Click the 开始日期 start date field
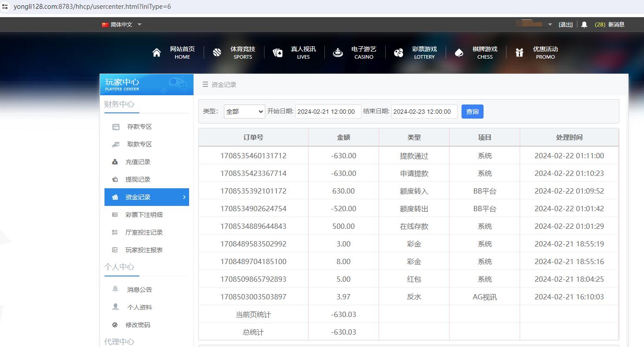The height and width of the screenshot is (347, 644). [328, 112]
